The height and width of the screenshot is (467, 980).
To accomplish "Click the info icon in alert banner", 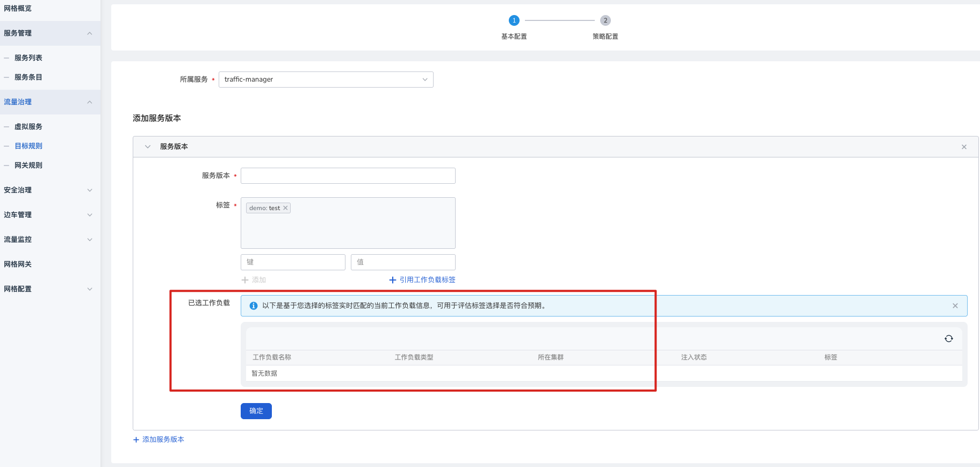I will tap(254, 306).
